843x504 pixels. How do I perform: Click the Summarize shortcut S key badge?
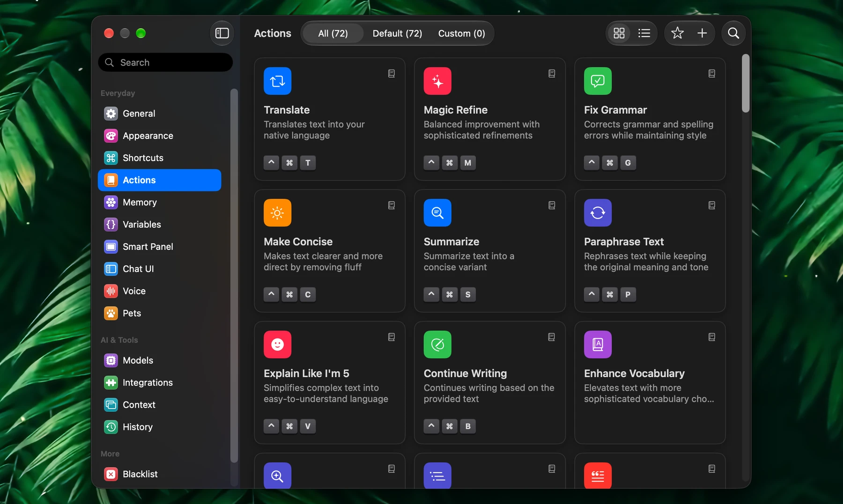click(x=468, y=294)
